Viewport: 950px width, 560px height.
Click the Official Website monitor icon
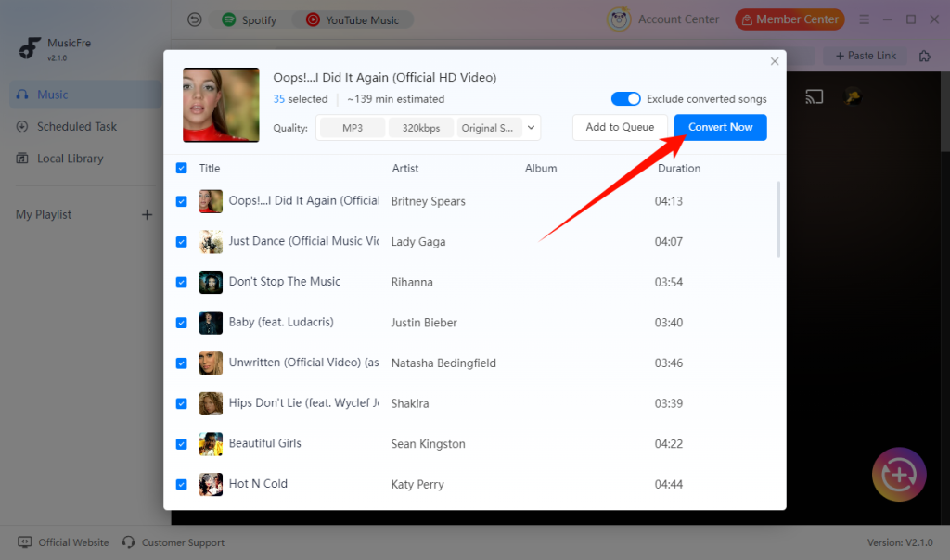point(25,542)
